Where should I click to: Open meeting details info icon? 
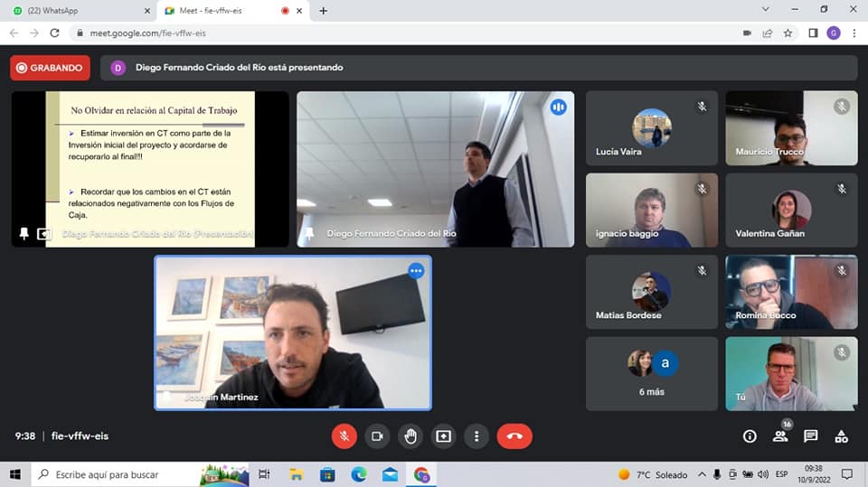[x=750, y=436]
